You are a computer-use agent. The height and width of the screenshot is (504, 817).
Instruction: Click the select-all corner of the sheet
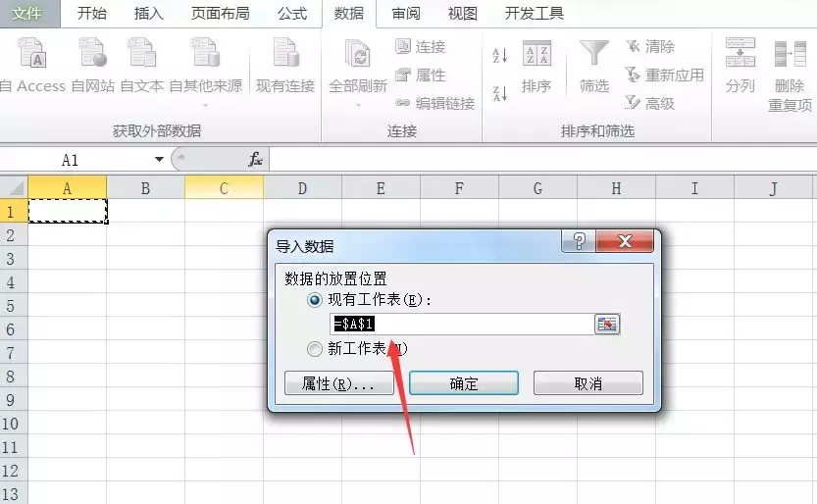pos(14,187)
